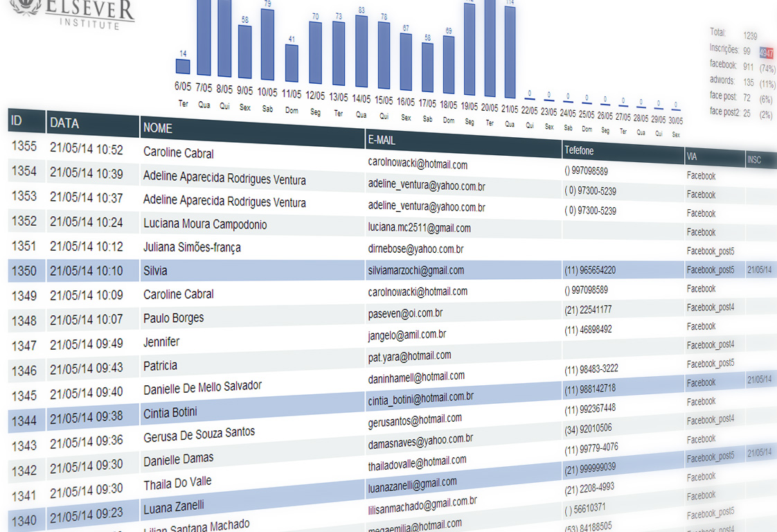Image resolution: width=777 pixels, height=532 pixels.
Task: Click the 6/05 bar with value 14
Action: [x=183, y=66]
